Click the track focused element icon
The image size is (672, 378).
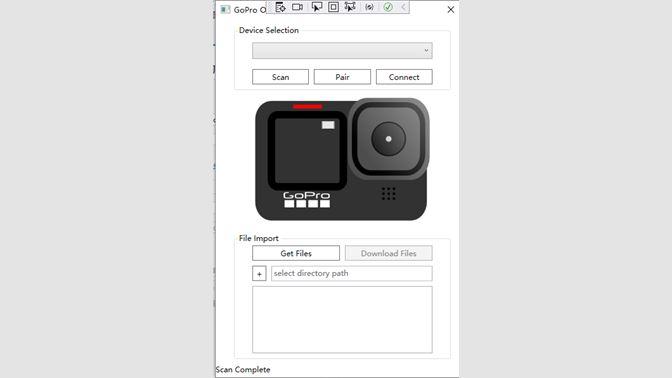click(350, 7)
